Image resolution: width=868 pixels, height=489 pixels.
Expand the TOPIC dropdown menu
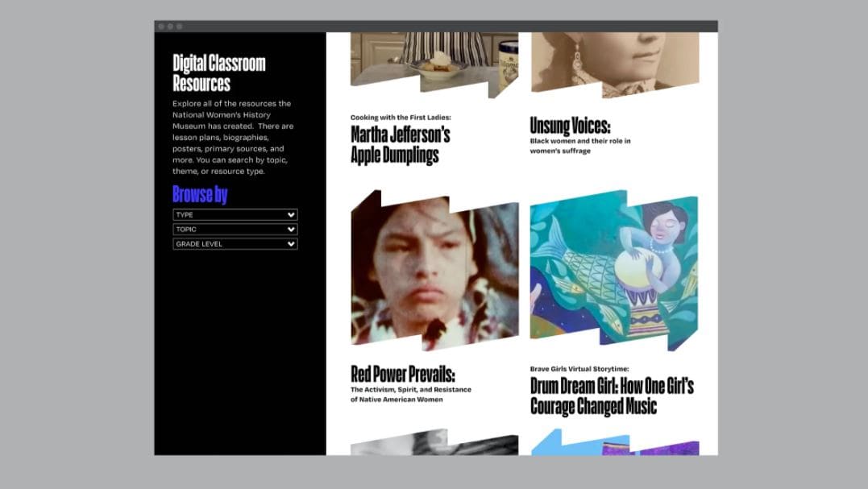coord(235,230)
